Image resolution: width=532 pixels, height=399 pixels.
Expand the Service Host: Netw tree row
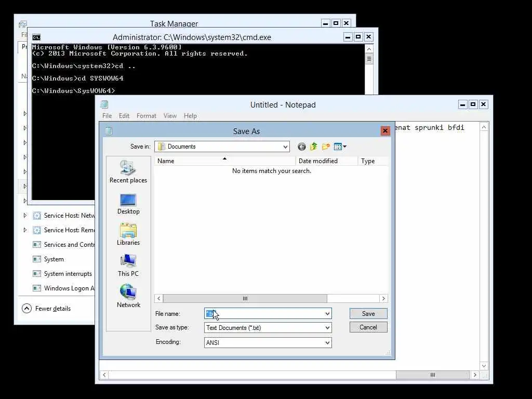point(25,216)
